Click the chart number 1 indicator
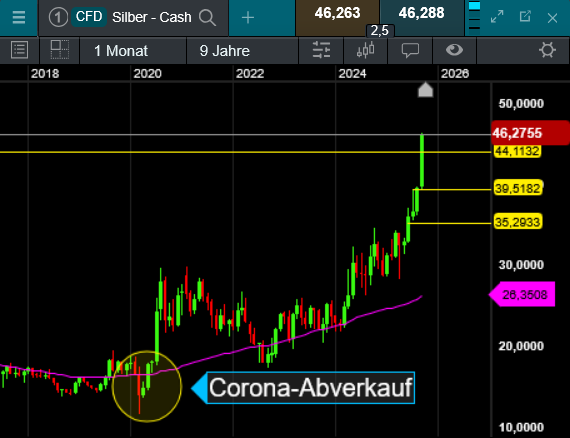570x438 pixels. pos(58,17)
